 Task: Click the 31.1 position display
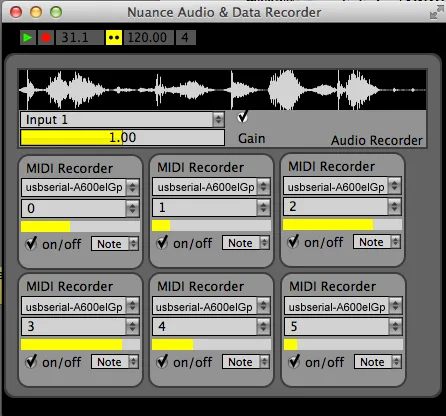tap(80, 38)
